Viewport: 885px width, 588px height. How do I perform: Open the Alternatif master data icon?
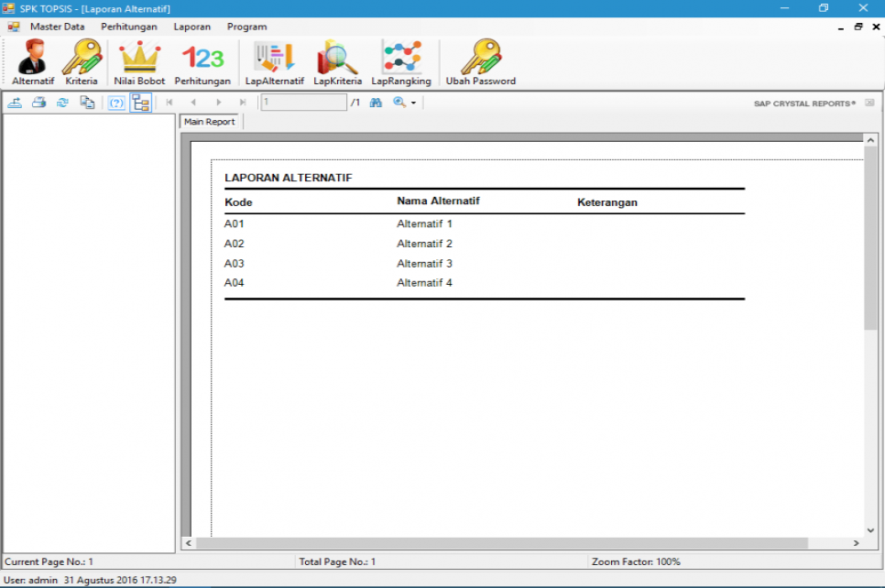(x=33, y=58)
